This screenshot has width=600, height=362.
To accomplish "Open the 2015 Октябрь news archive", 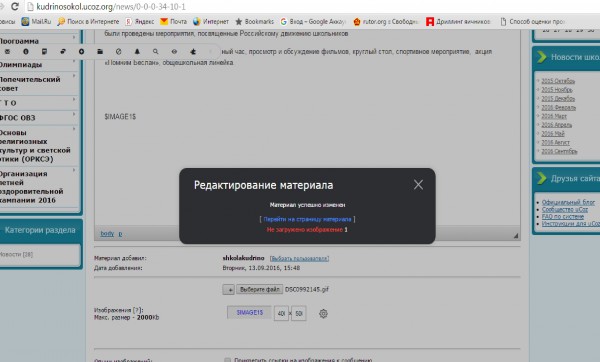I will pyautogui.click(x=558, y=81).
